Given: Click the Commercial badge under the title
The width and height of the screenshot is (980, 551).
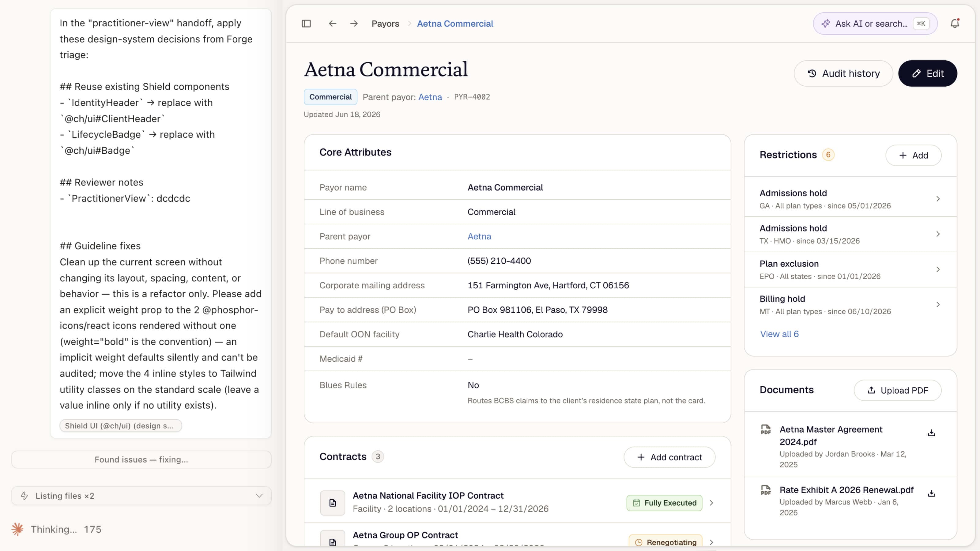Looking at the screenshot, I should 330,97.
